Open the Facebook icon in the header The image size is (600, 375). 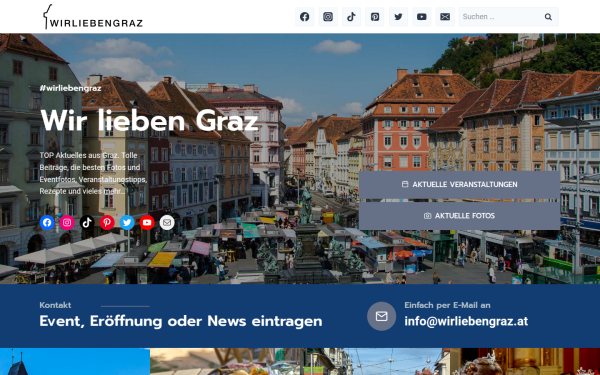pos(305,17)
